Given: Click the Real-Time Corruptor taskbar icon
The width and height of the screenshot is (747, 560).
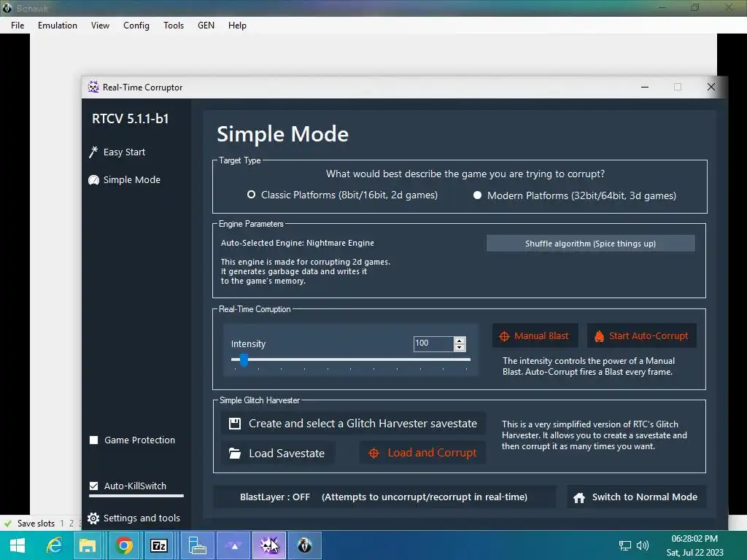Looking at the screenshot, I should pos(268,545).
